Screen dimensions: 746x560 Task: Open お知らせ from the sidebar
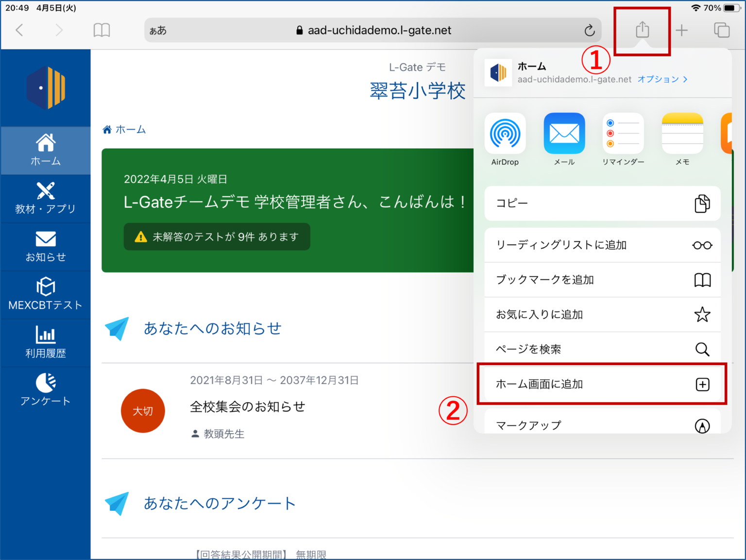tap(45, 246)
